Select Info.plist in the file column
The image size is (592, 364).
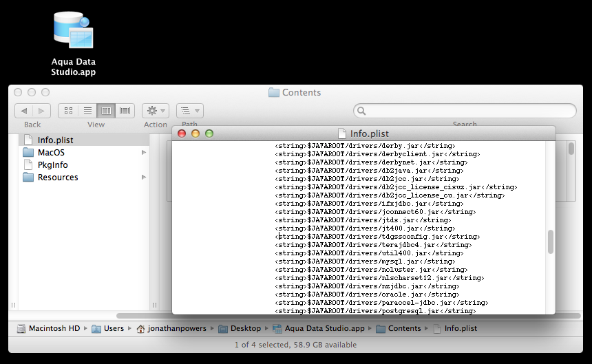click(x=84, y=140)
